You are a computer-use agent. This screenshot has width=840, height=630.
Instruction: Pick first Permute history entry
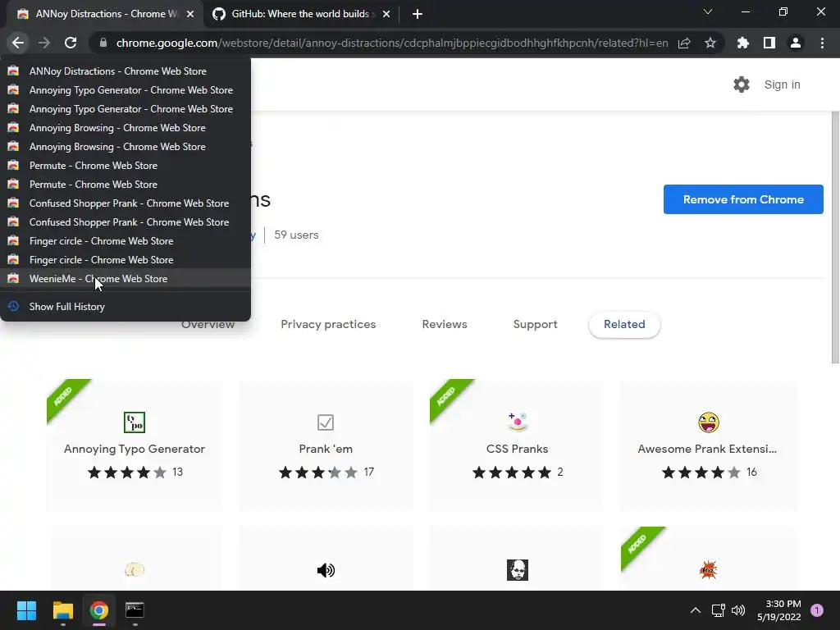[x=126, y=166]
